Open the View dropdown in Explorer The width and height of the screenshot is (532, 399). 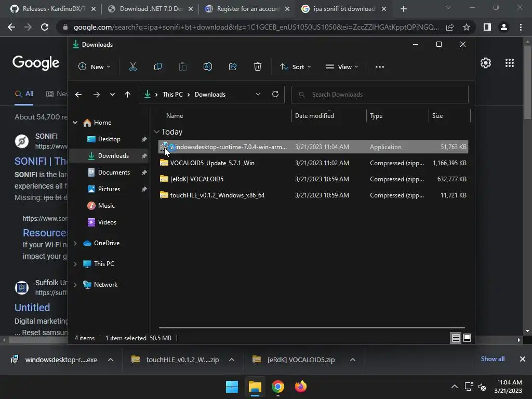[342, 67]
